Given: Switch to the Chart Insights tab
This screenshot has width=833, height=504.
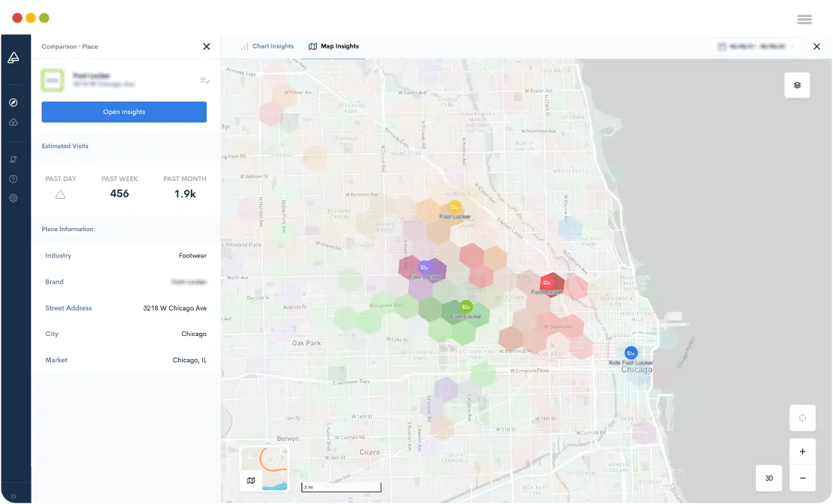Looking at the screenshot, I should pyautogui.click(x=267, y=46).
